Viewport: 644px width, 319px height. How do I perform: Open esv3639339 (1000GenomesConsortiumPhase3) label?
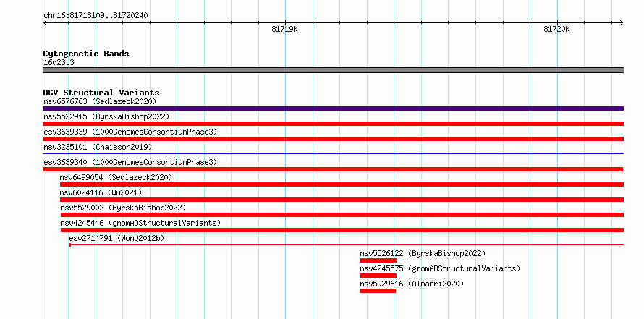(130, 132)
